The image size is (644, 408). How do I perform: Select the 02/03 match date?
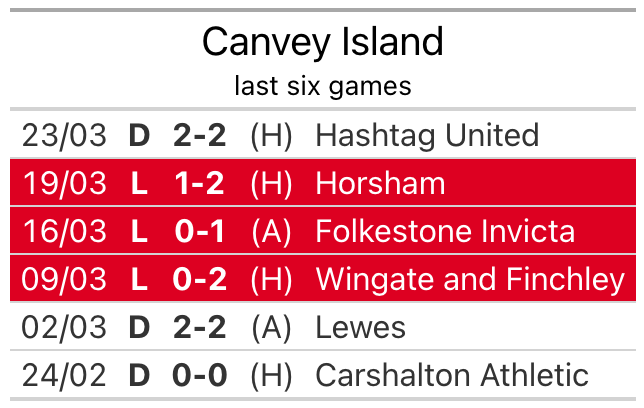coord(64,327)
